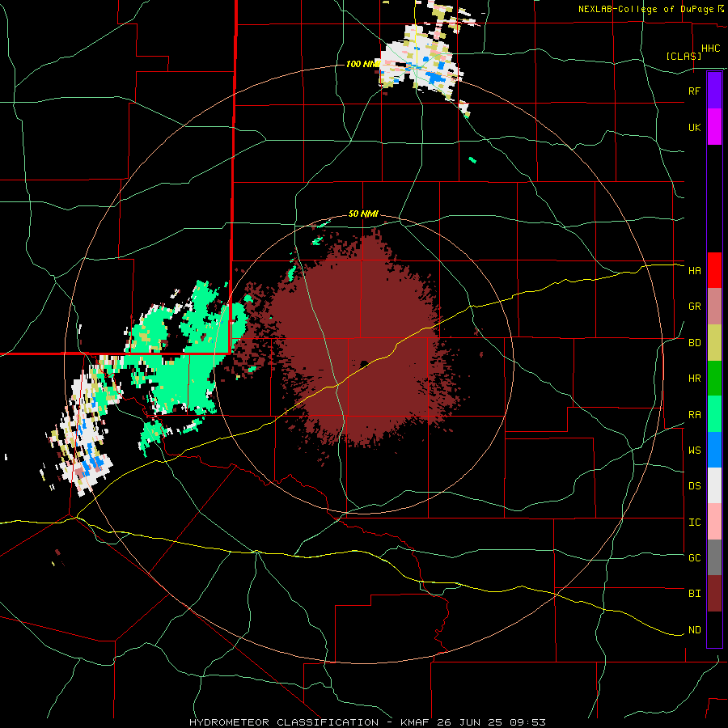
Task: Click the 50 NMI range ring label
Action: pyautogui.click(x=363, y=214)
